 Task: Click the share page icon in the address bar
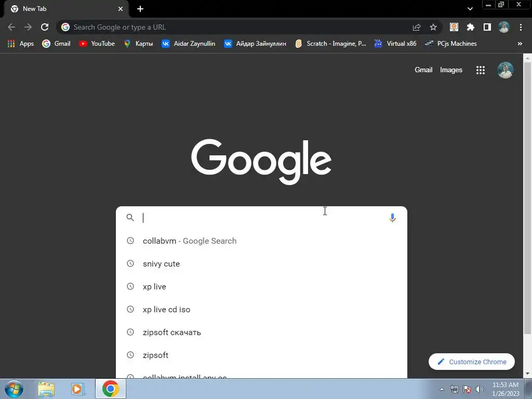[417, 27]
